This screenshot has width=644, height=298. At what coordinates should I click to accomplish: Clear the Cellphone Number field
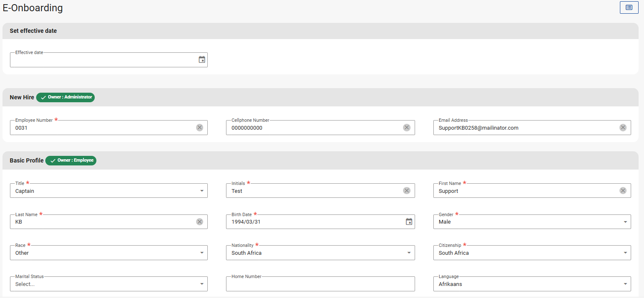tap(406, 128)
